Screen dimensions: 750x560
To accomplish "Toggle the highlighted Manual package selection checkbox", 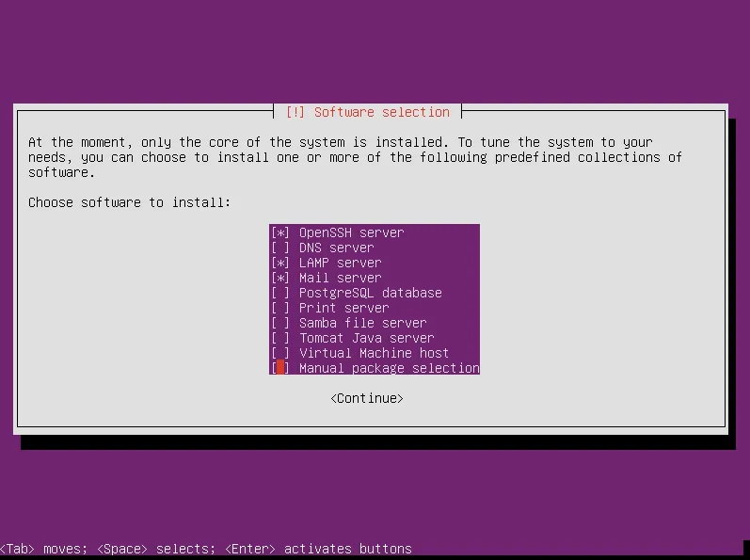I will pyautogui.click(x=280, y=368).
